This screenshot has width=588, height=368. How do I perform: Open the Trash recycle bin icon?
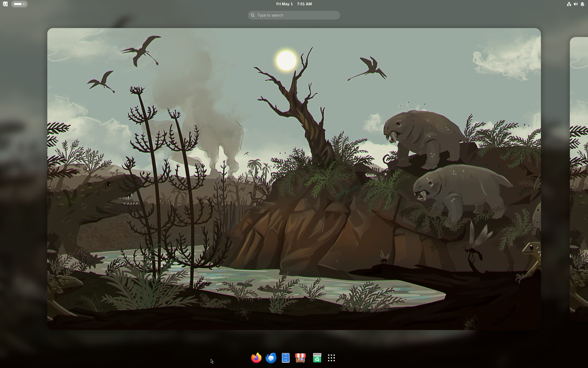click(x=317, y=358)
